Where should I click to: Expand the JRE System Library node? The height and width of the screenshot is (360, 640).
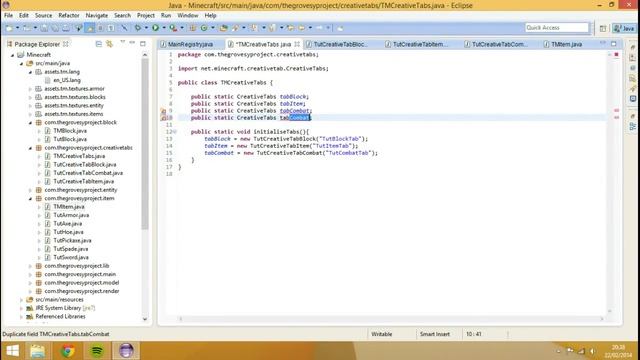coord(22,308)
